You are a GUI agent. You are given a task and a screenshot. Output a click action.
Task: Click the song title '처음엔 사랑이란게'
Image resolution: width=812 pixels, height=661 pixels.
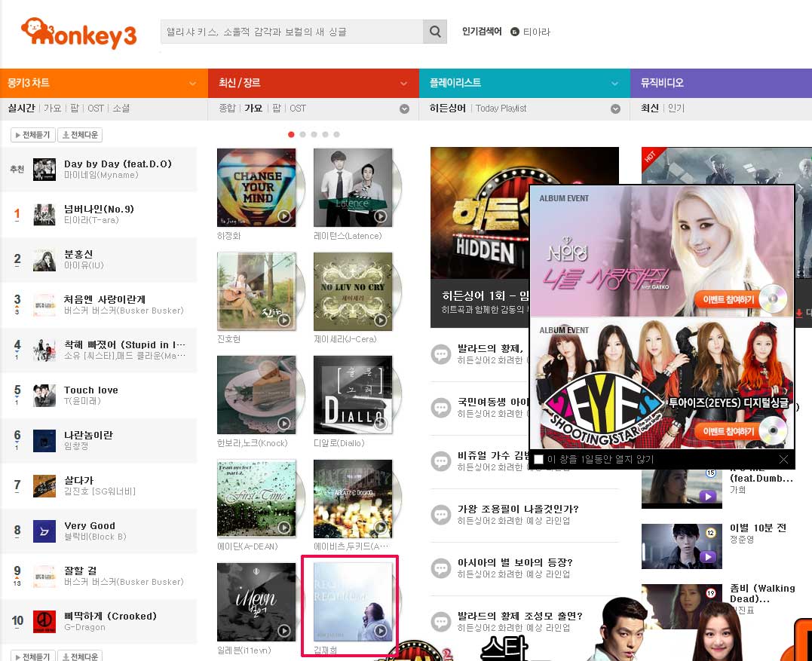(x=105, y=299)
